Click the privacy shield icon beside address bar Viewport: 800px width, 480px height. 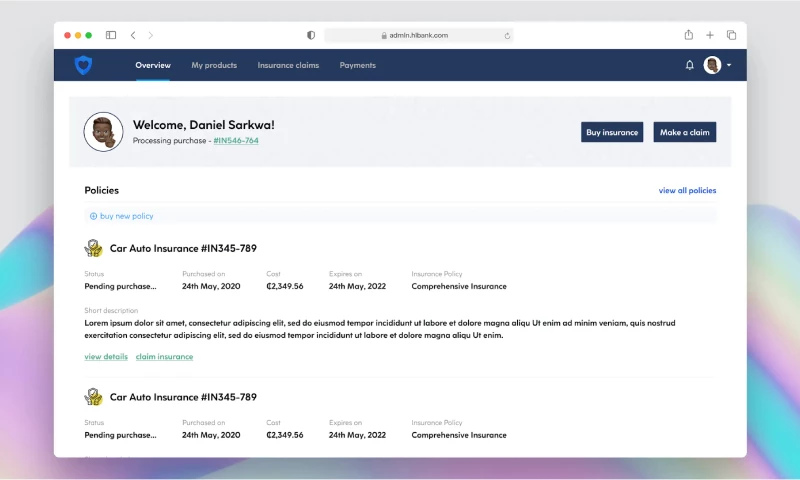[x=311, y=35]
